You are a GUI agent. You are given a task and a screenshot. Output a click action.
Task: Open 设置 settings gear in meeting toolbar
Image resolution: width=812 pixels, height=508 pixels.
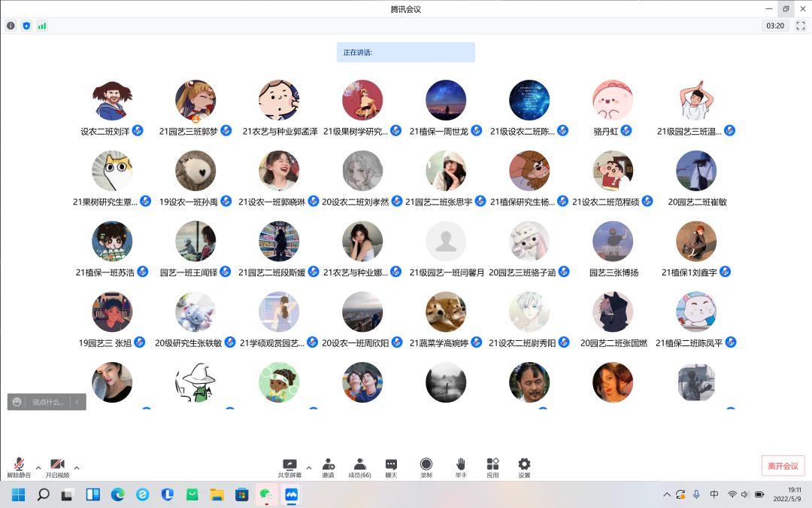pos(524,467)
